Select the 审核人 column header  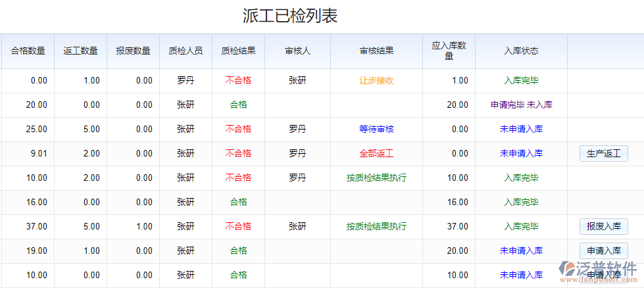[x=297, y=51]
